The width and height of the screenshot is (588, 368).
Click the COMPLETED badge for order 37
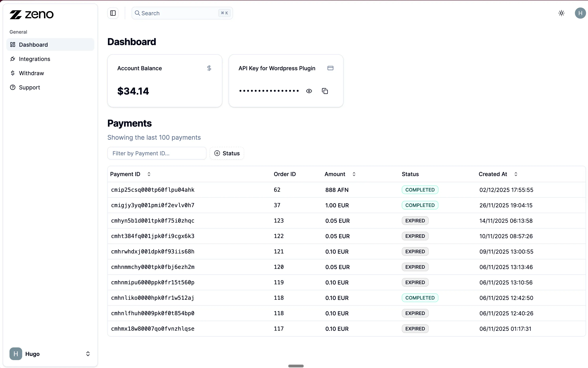tap(420, 205)
